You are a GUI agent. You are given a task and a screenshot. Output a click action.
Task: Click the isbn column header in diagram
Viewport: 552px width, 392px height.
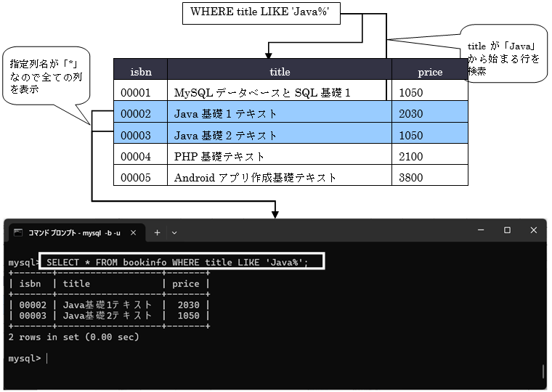pos(141,71)
